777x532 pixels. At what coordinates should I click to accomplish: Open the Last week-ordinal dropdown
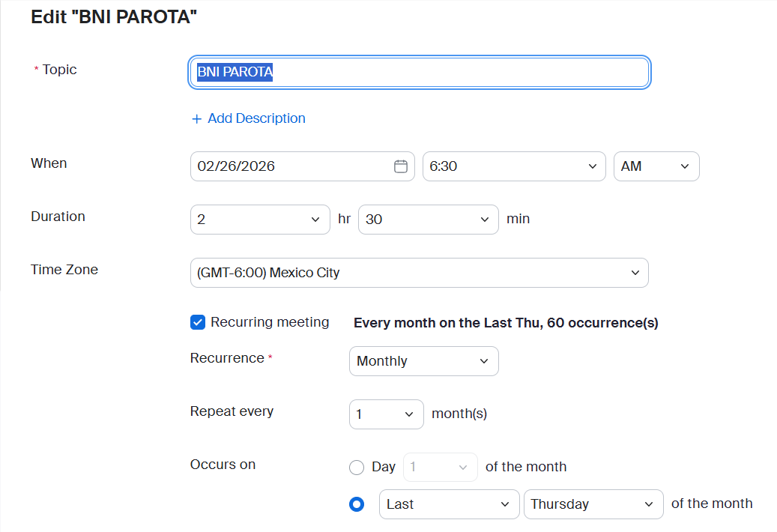(x=449, y=504)
